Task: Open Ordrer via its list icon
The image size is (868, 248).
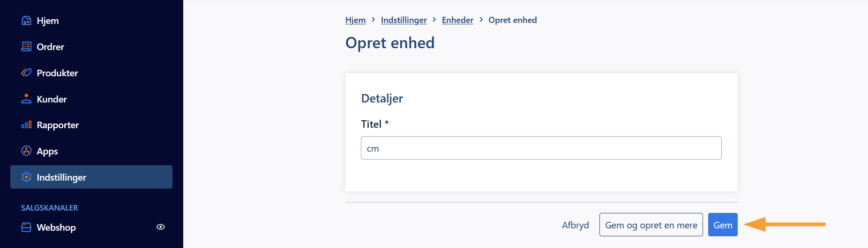Action: pos(26,47)
